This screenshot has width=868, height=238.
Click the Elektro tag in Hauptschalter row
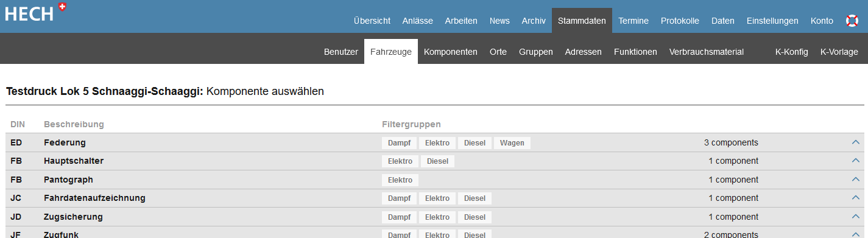pos(400,161)
